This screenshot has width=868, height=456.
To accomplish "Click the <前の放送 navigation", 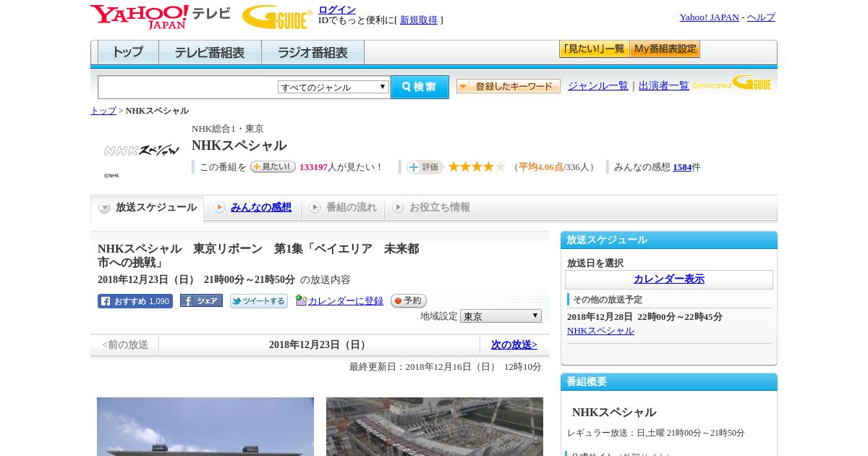I will coord(125,345).
